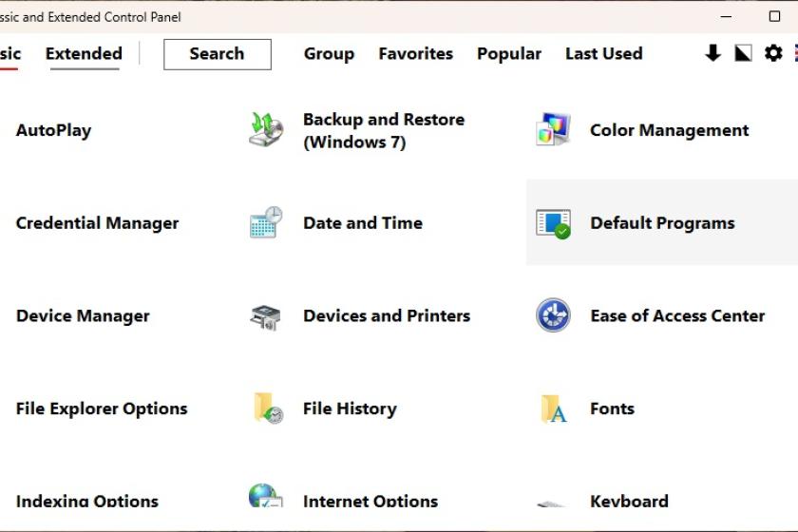798x532 pixels.
Task: Open AutoPlay
Action: tap(53, 130)
